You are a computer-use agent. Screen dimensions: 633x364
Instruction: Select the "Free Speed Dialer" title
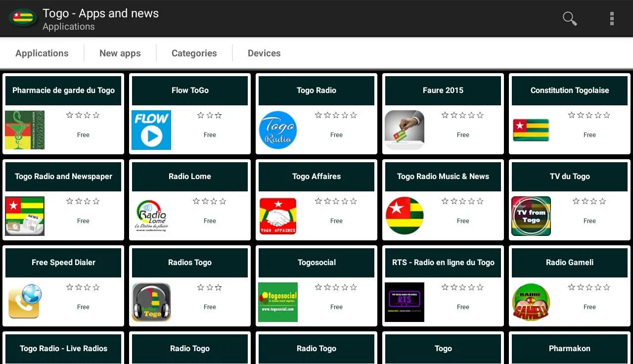pyautogui.click(x=63, y=263)
